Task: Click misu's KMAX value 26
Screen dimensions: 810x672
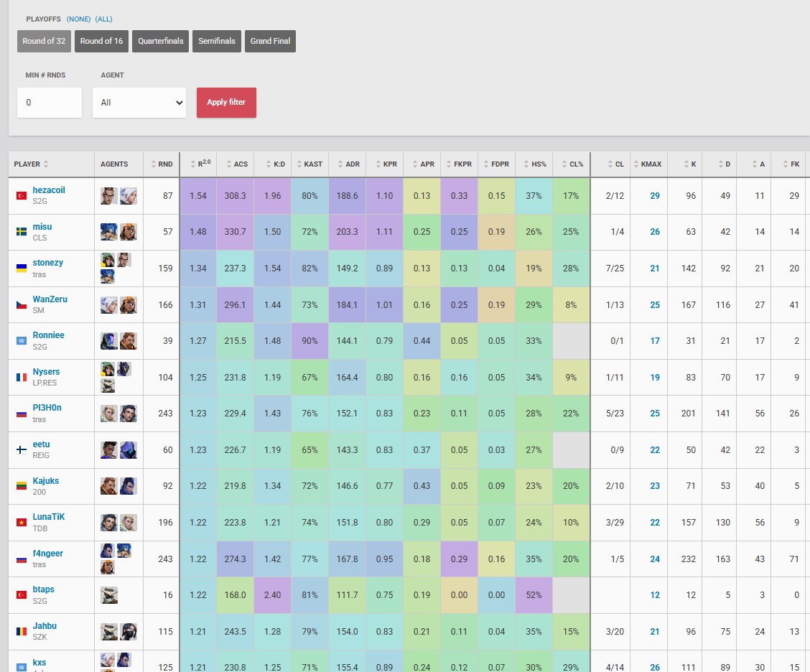Action: point(654,232)
